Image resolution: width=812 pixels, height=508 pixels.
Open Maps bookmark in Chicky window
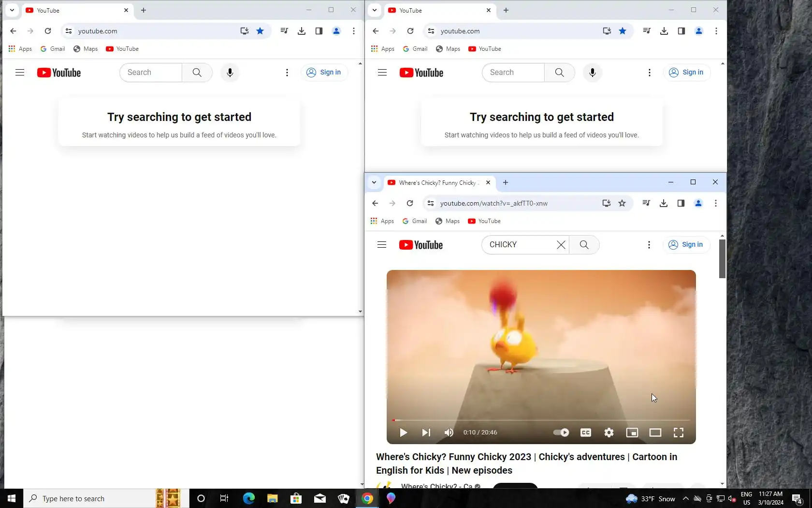click(x=448, y=221)
